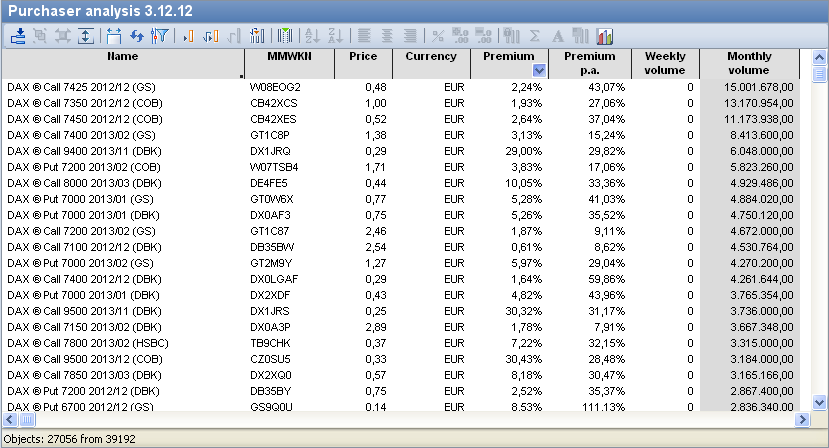Image resolution: width=829 pixels, height=448 pixels.
Task: Open the filter funnel tool
Action: click(159, 36)
